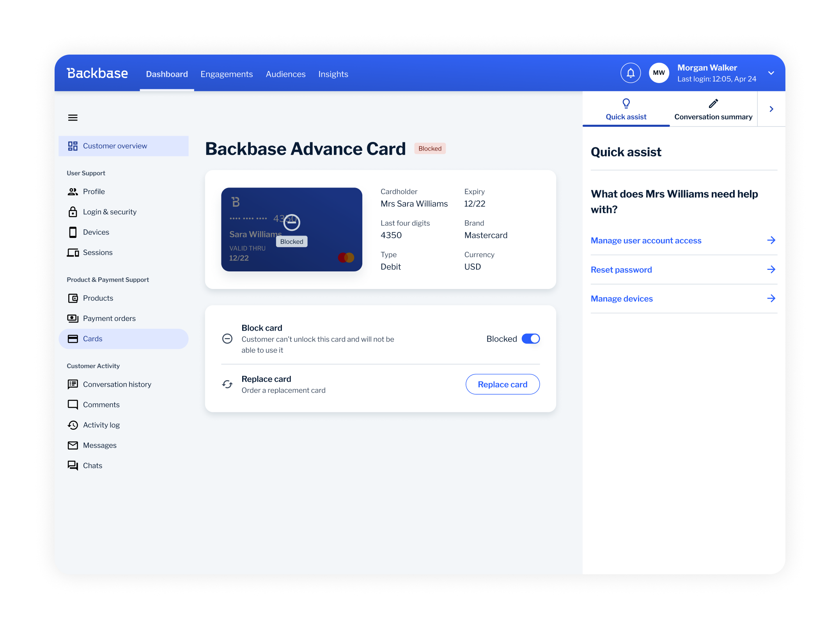This screenshot has width=840, height=629.
Task: Click the Blocked status badge near card title
Action: 429,148
